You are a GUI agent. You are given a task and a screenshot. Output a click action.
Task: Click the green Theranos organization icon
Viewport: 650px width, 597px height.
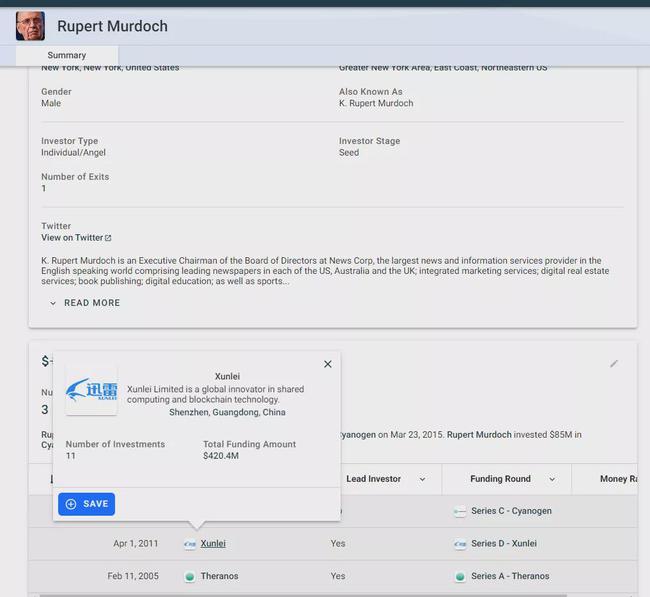point(189,577)
